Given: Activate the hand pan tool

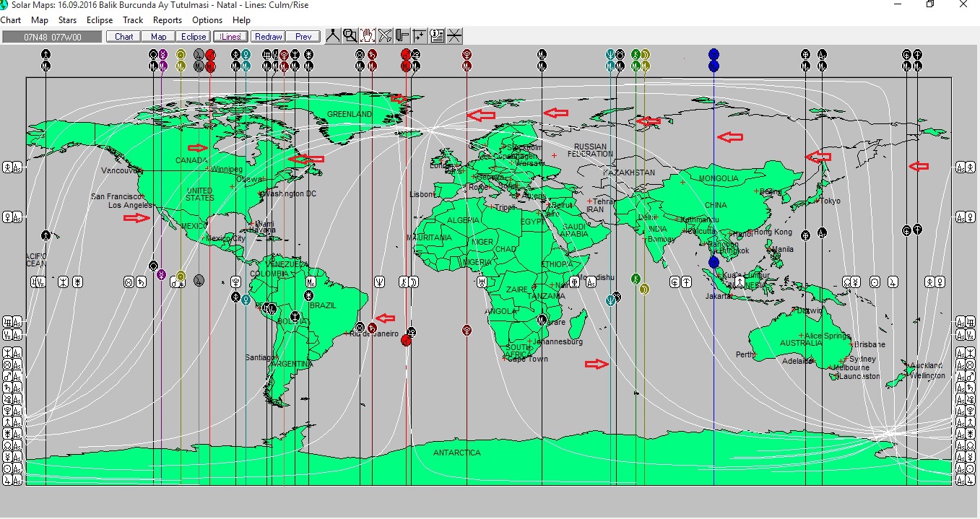Looking at the screenshot, I should (x=368, y=36).
